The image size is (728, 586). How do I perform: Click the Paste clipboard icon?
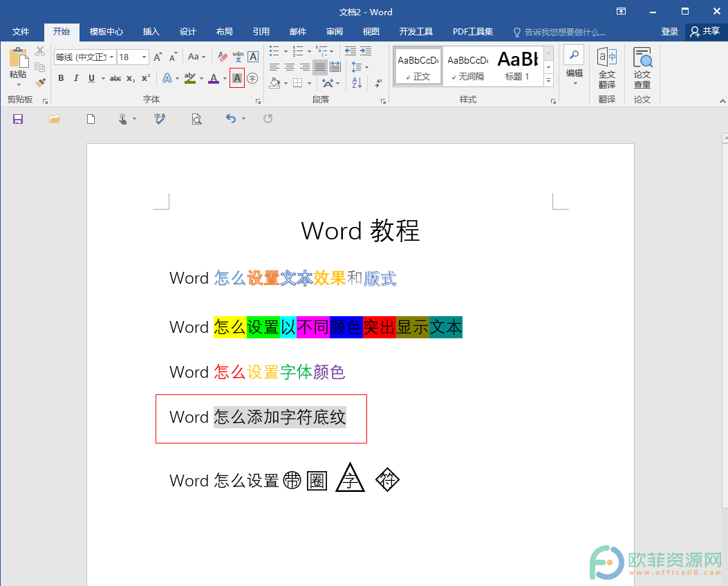[19, 57]
